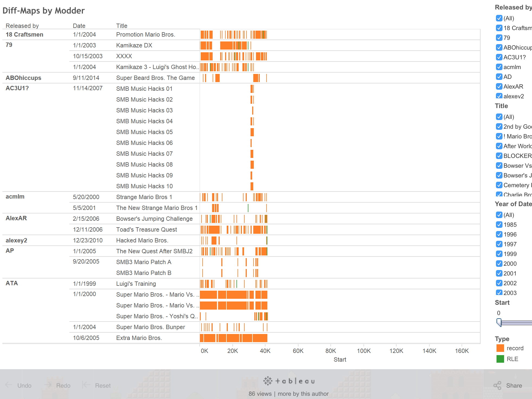
Task: Click the SMB Music Hacks 10 bar mark
Action: click(252, 186)
